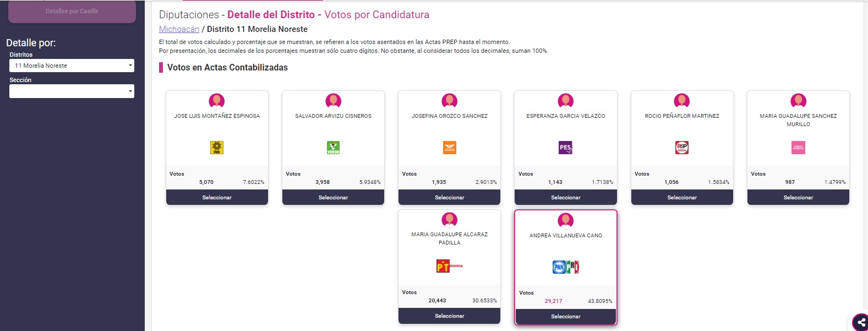Click Seleccionar under Andrea Villanueva Cano
This screenshot has height=331, width=868.
coord(566,316)
